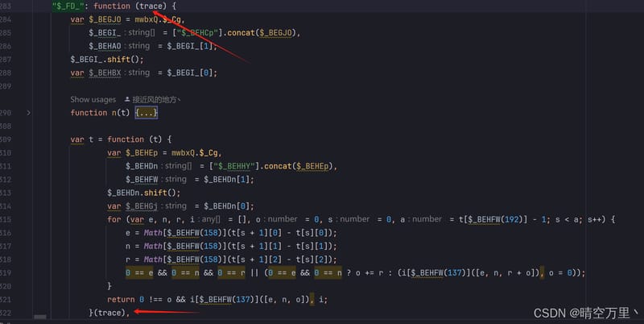
Task: Click the any[] type hint after i
Action: pos(211,219)
